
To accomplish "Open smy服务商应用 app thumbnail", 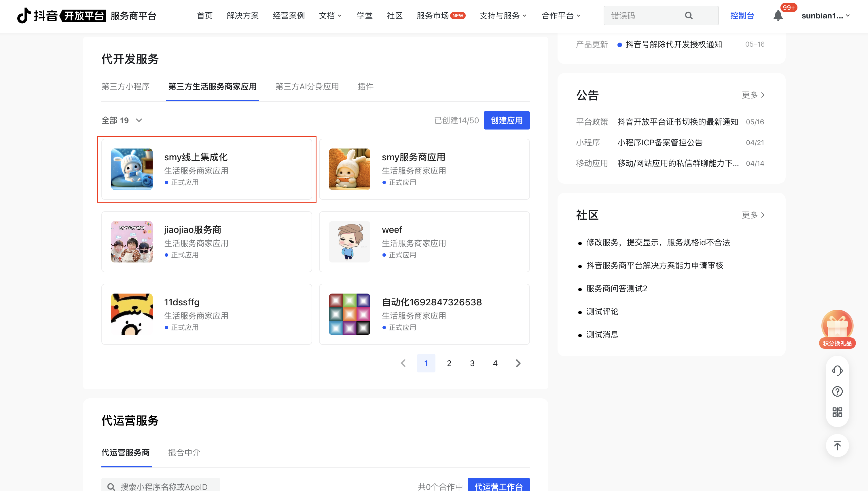I will (x=350, y=169).
